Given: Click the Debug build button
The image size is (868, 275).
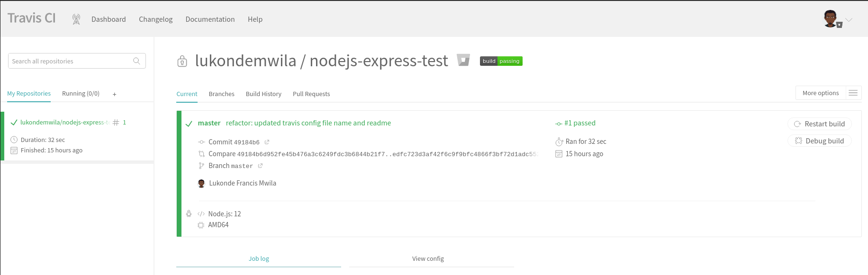Looking at the screenshot, I should click(x=819, y=141).
